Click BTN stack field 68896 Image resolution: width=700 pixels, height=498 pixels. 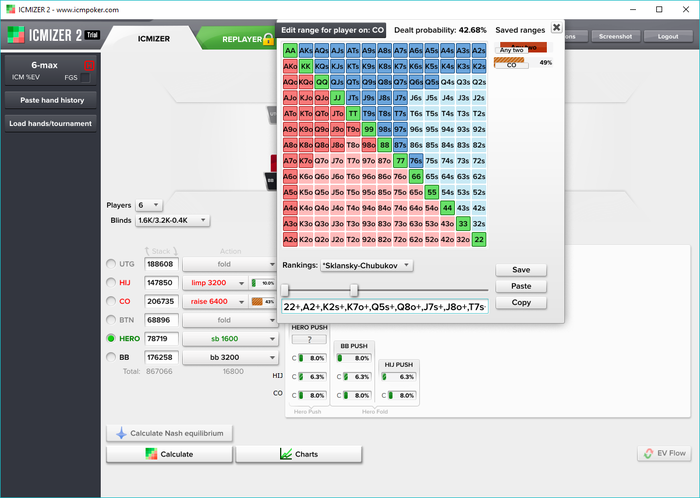(161, 320)
